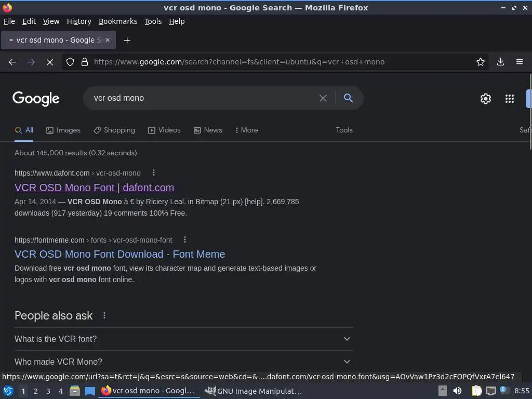Open the Help menu
Screen dimensions: 532x399
click(x=177, y=21)
